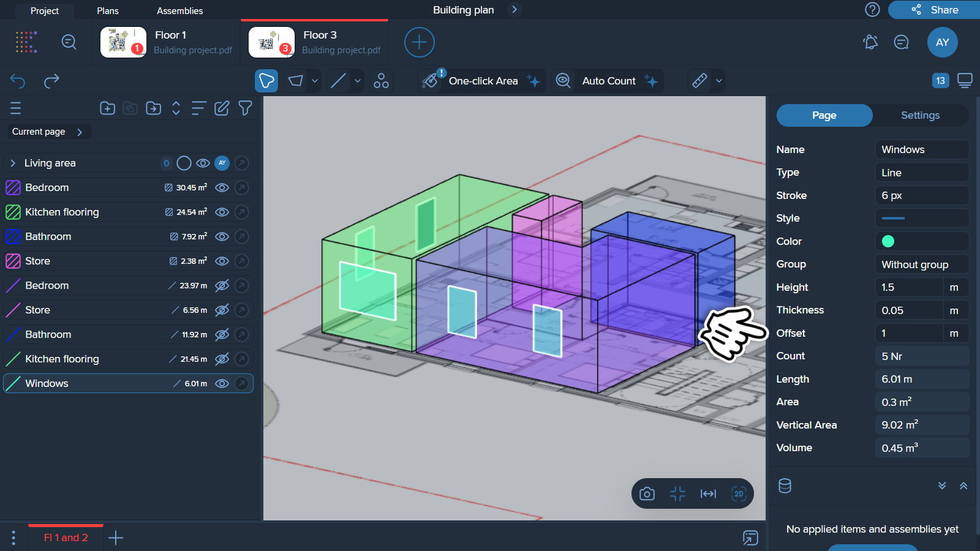Open the comments chat icon
This screenshot has height=551, width=980.
901,42
